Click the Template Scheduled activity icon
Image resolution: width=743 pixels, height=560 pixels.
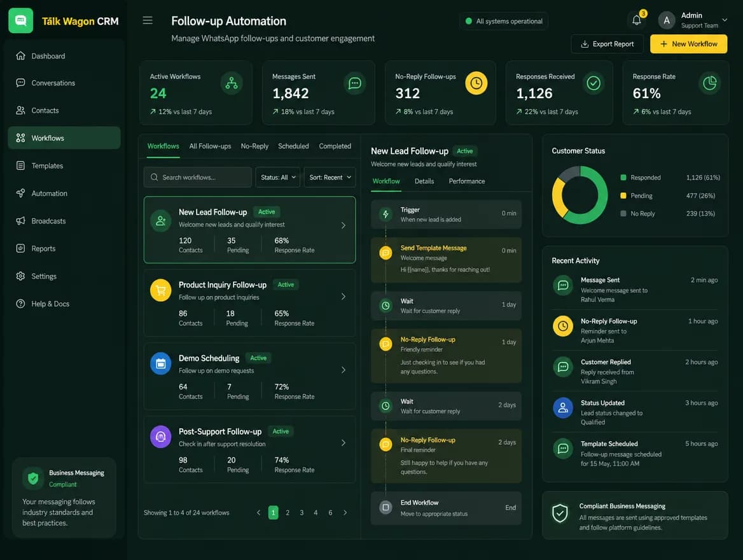[x=563, y=448]
